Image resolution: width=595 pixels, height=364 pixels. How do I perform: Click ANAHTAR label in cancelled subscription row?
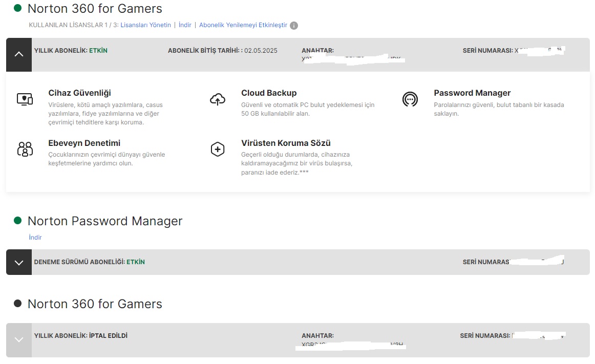(317, 335)
